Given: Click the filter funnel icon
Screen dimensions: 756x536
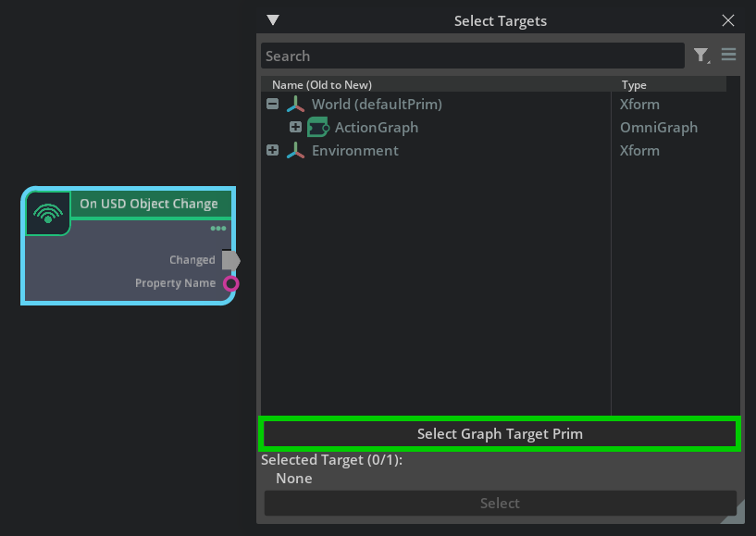Looking at the screenshot, I should click(701, 56).
